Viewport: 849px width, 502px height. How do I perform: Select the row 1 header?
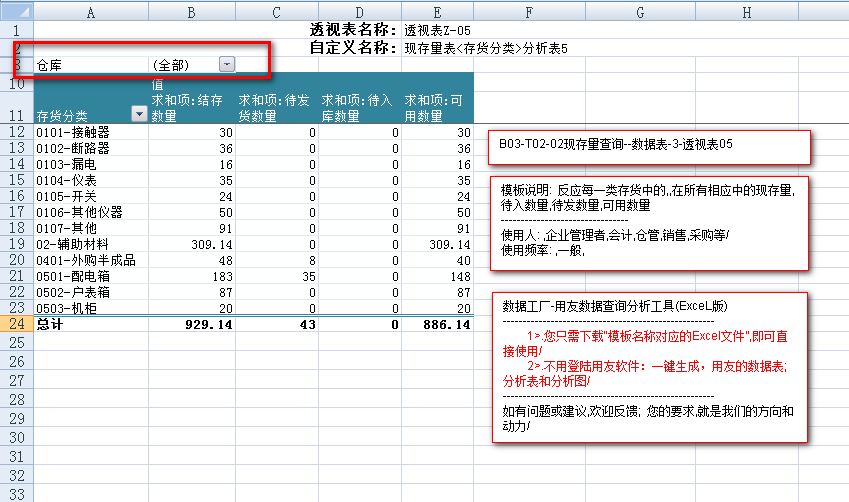click(x=15, y=30)
